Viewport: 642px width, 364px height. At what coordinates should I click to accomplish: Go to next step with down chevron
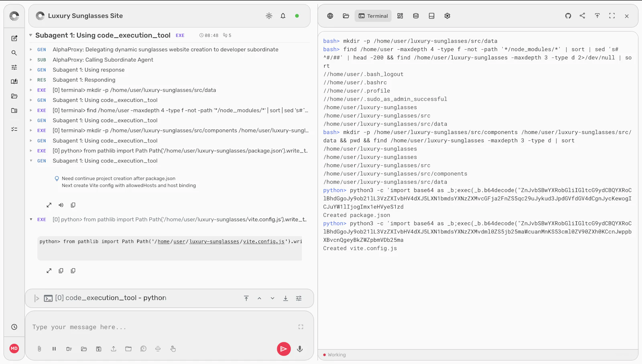point(272,298)
